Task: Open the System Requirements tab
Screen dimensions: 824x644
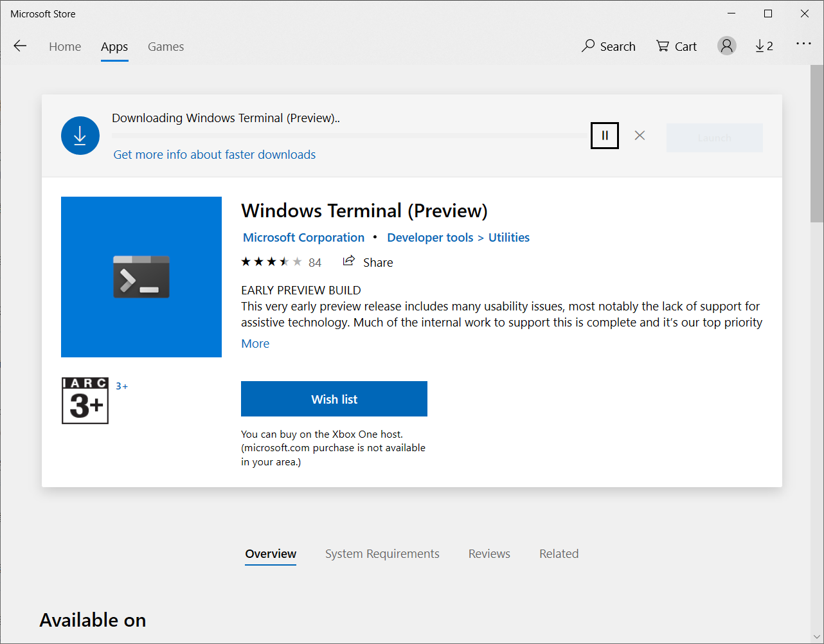Action: coord(382,553)
